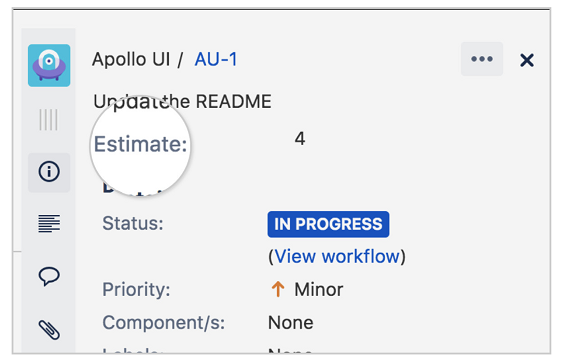The width and height of the screenshot is (565, 363).
Task: Click the View workflow link
Action: tap(337, 256)
